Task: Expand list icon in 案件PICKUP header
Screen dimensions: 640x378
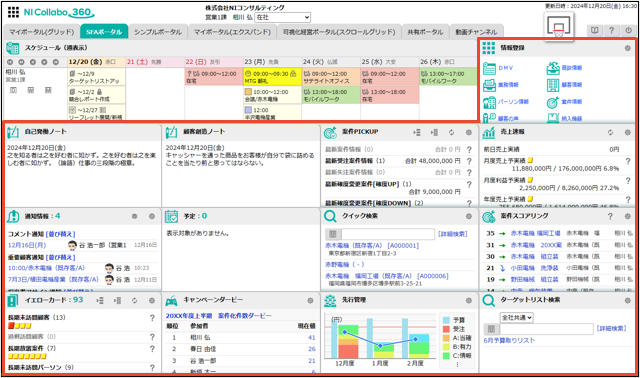Action: point(417,132)
